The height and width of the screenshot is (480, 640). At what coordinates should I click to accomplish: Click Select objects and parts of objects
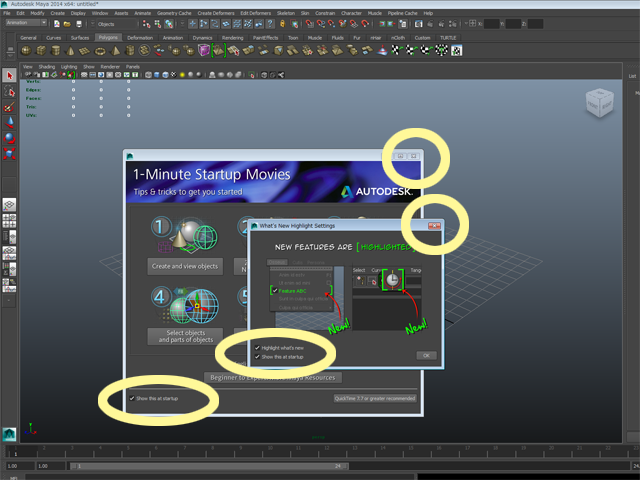[x=185, y=336]
